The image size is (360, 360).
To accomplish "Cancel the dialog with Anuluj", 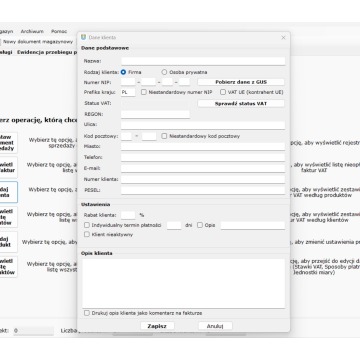I will coord(215,326).
